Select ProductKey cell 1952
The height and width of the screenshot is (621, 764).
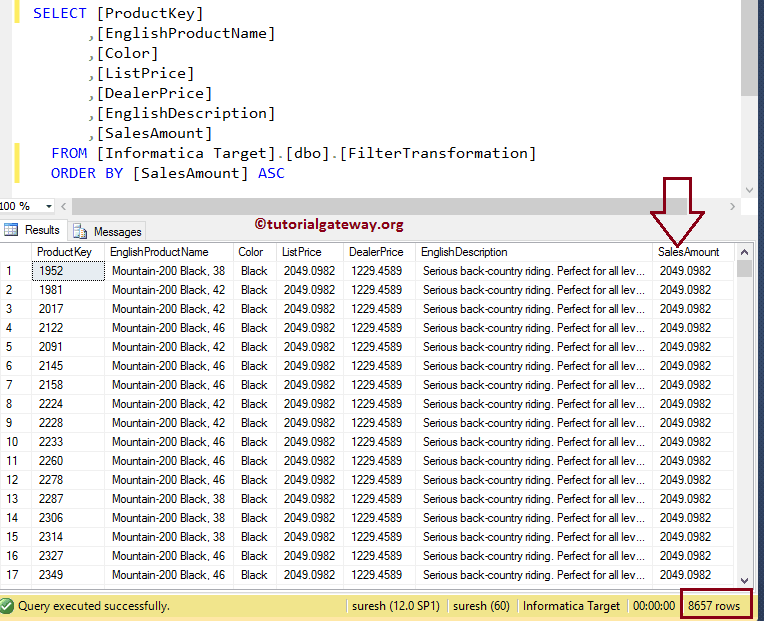click(x=68, y=271)
